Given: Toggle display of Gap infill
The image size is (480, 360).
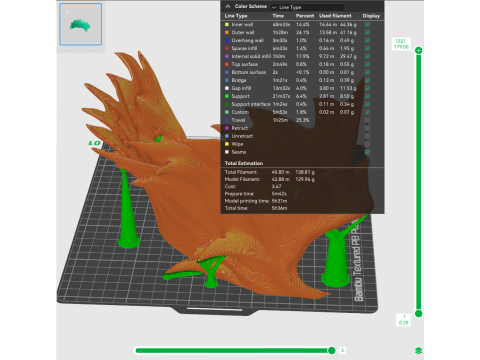Looking at the screenshot, I should point(367,88).
